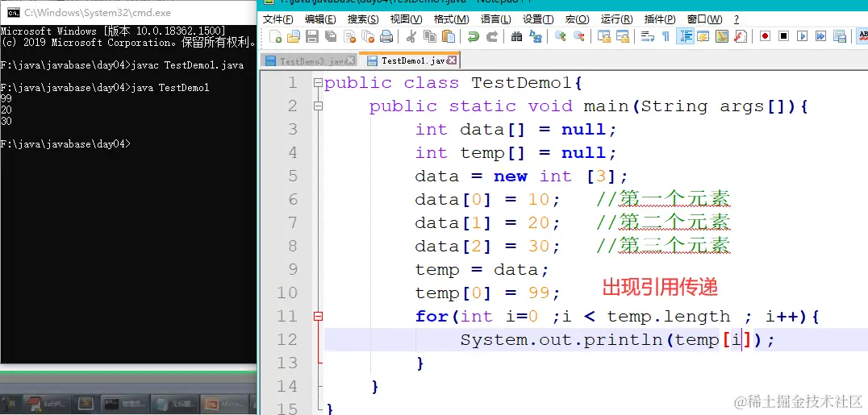Click the Close All documents icon
Screen dimensions: 868x415
[x=368, y=36]
